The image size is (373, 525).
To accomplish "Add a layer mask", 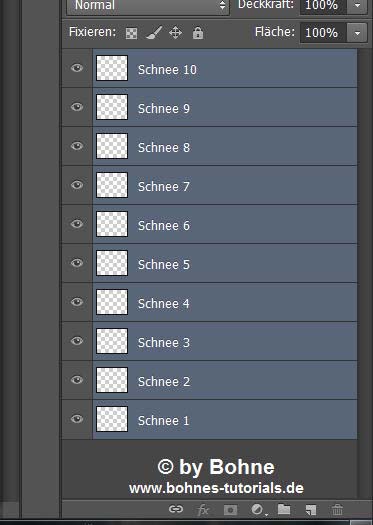I will (x=230, y=510).
